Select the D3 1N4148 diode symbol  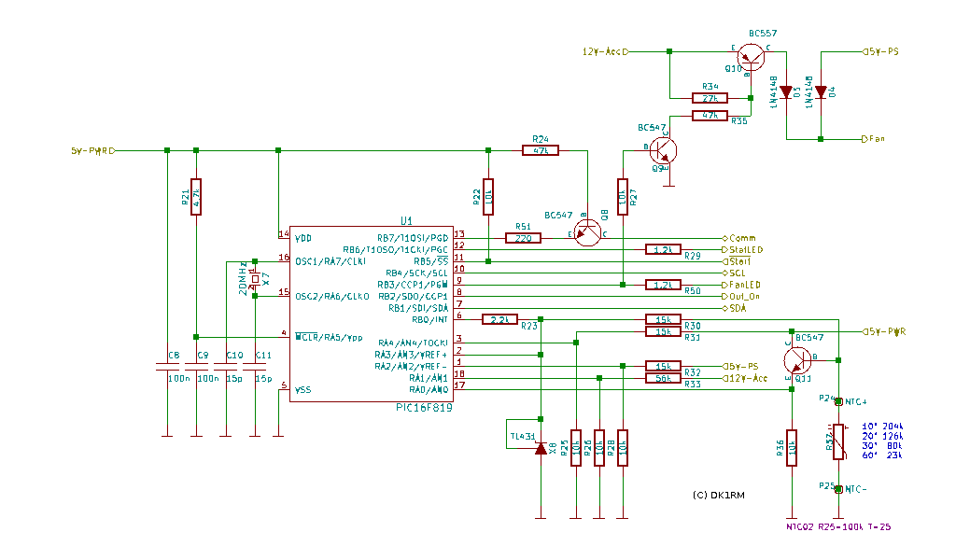pyautogui.click(x=786, y=91)
